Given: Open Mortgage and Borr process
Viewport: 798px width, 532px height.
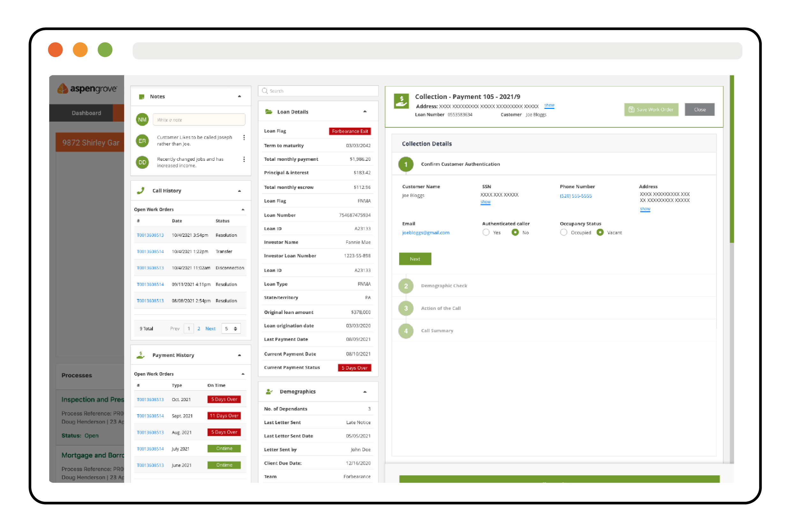Looking at the screenshot, I should coord(93,455).
